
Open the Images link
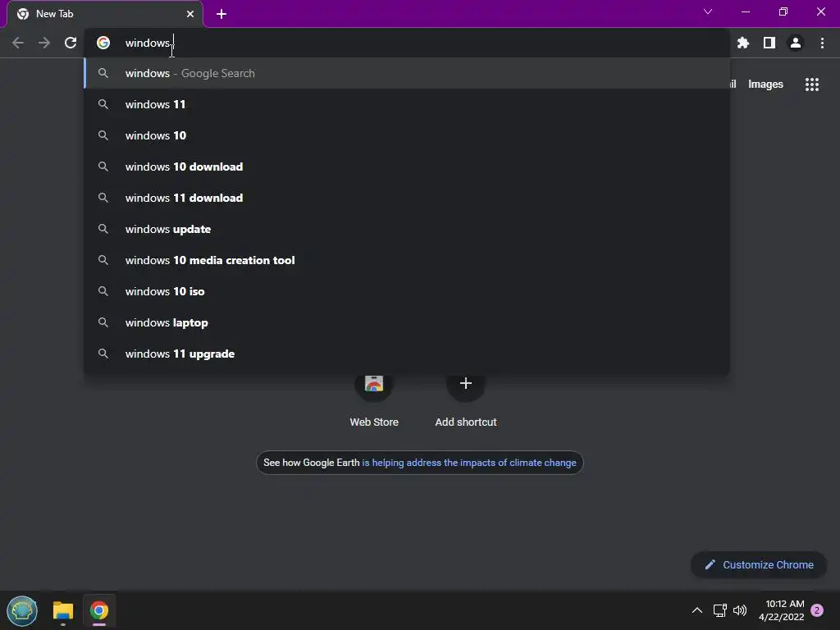(x=765, y=84)
